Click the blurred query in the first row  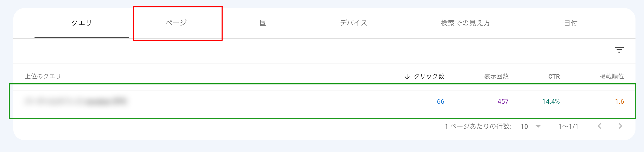[75, 101]
